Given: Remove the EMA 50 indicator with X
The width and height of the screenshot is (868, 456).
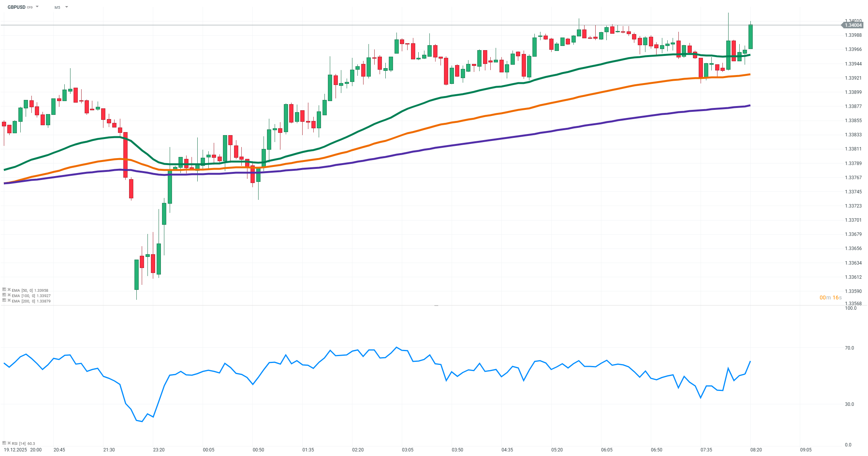Looking at the screenshot, I should 9,290.
